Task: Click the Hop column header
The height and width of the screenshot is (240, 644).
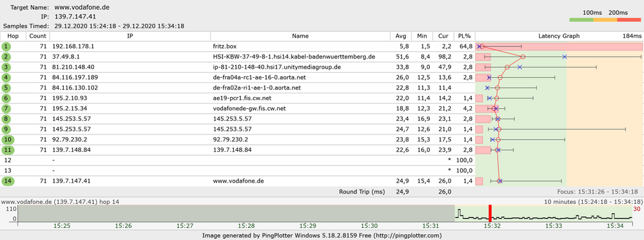Action: click(13, 36)
